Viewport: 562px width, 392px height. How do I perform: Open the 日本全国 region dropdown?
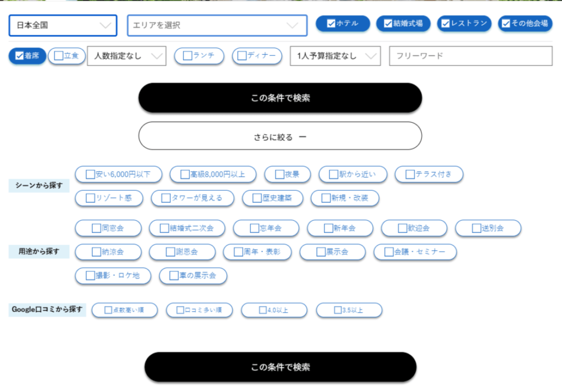pos(63,25)
